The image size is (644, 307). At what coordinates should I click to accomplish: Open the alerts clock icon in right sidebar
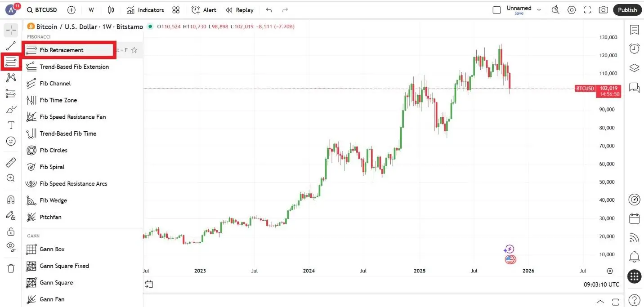634,49
